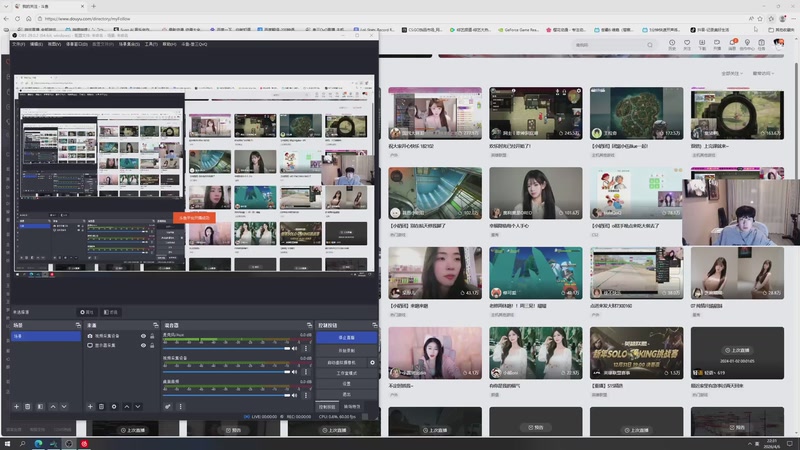Open Windows Start menu on taskbar

7,444
